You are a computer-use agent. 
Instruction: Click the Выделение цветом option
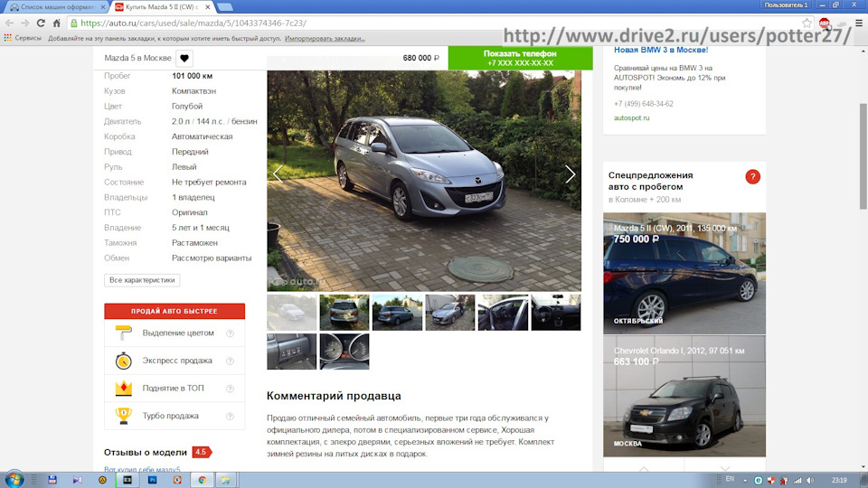(x=175, y=333)
